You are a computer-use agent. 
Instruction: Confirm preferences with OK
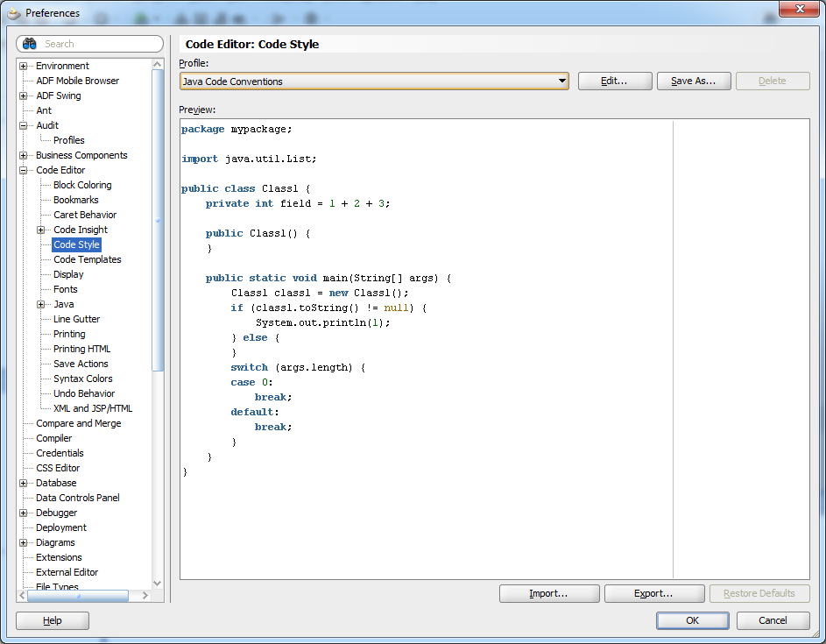click(692, 620)
